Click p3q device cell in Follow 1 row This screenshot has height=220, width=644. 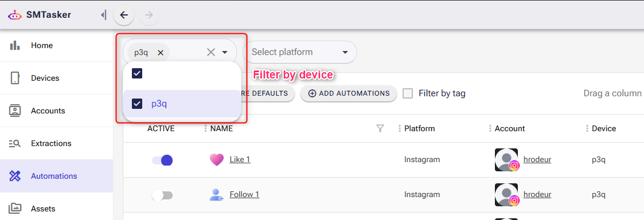pos(599,195)
